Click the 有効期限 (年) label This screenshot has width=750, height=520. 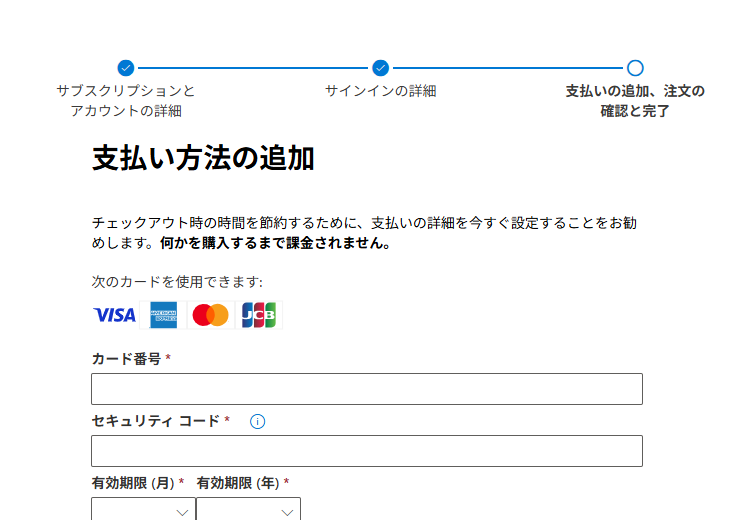238,483
